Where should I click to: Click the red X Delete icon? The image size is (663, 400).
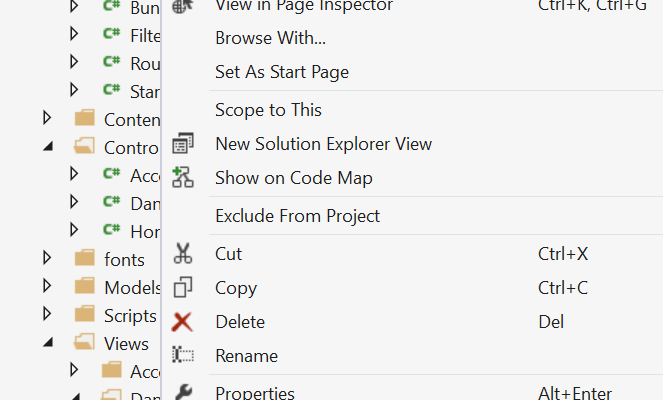[183, 322]
